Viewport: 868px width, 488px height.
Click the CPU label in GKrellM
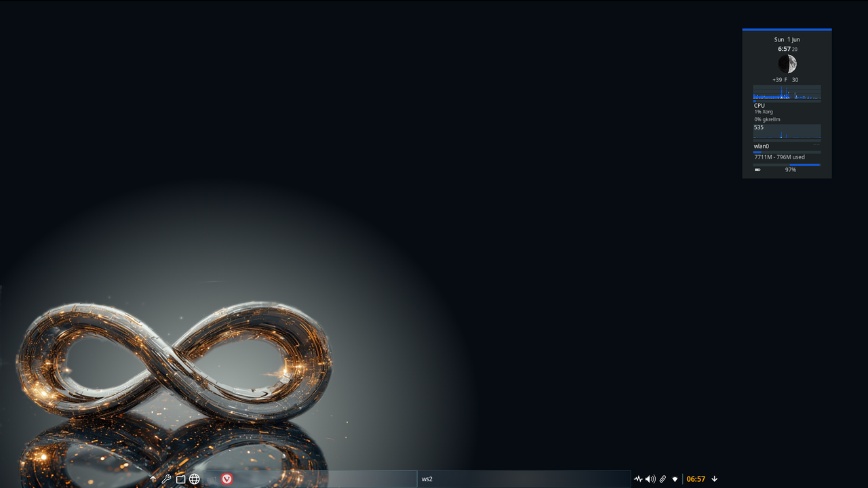(x=759, y=106)
